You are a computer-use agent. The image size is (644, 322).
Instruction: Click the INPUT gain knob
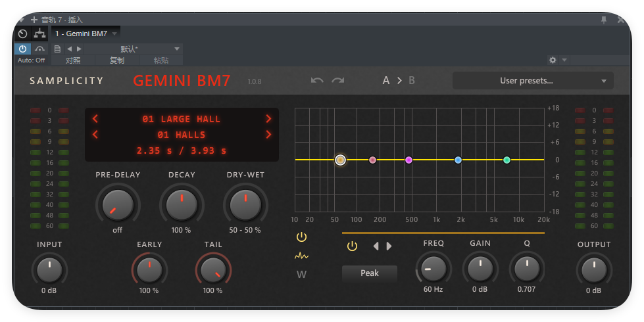tap(49, 270)
